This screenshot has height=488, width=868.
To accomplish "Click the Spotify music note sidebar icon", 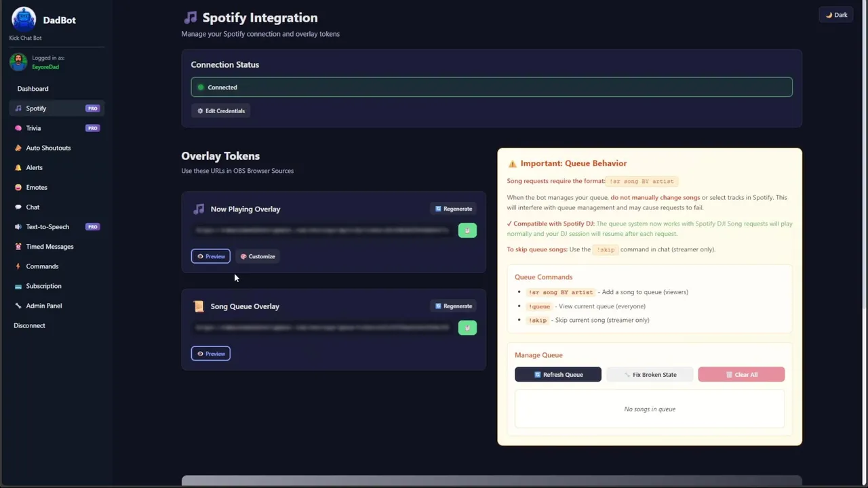I will [18, 108].
